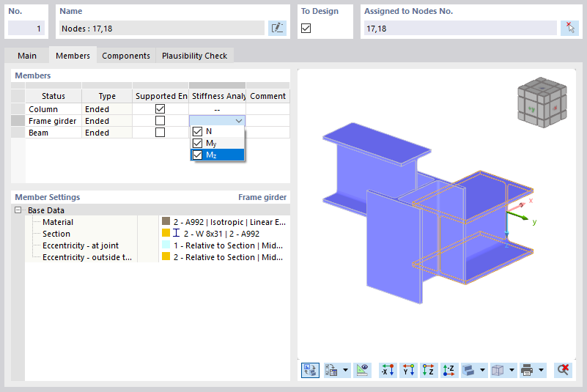Open dropdown arrow next to wireframe box icon
This screenshot has height=392, width=587.
pyautogui.click(x=512, y=370)
